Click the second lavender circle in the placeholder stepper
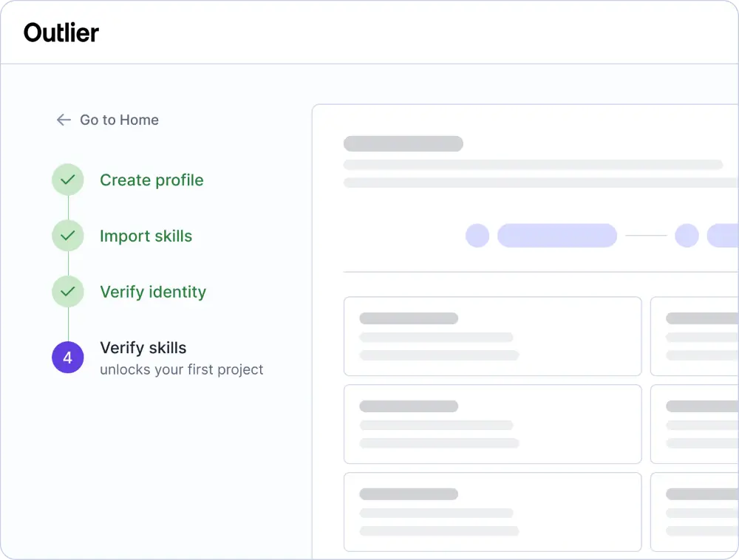739x560 pixels. point(687,236)
